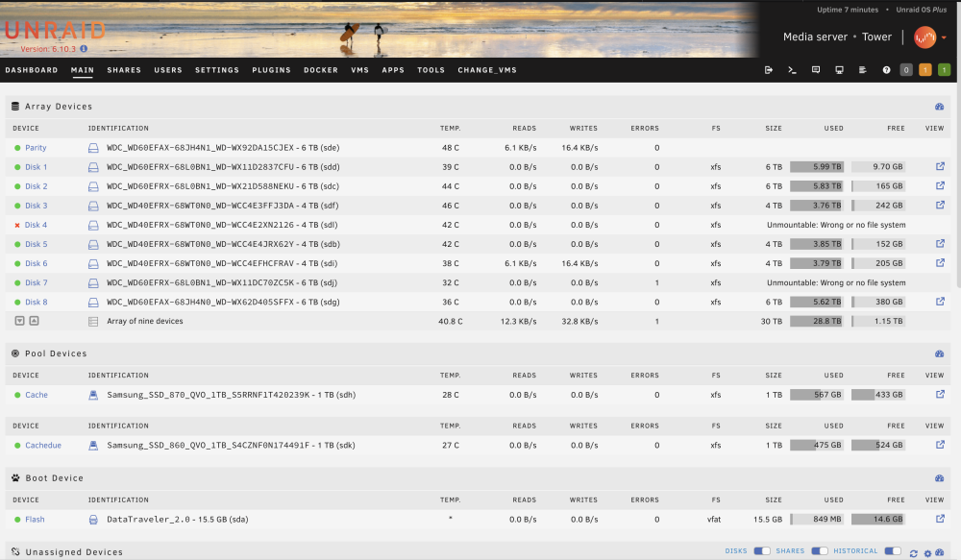Image resolution: width=961 pixels, height=560 pixels.
Task: Browse Disk 8 via its view icon
Action: [940, 302]
